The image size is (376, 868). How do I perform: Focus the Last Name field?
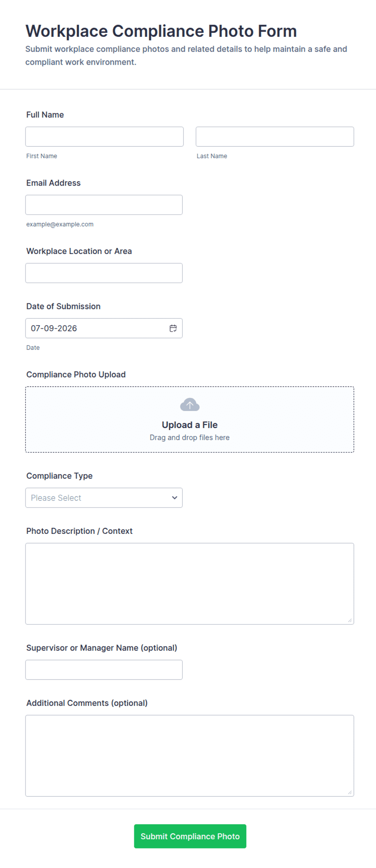point(275,137)
